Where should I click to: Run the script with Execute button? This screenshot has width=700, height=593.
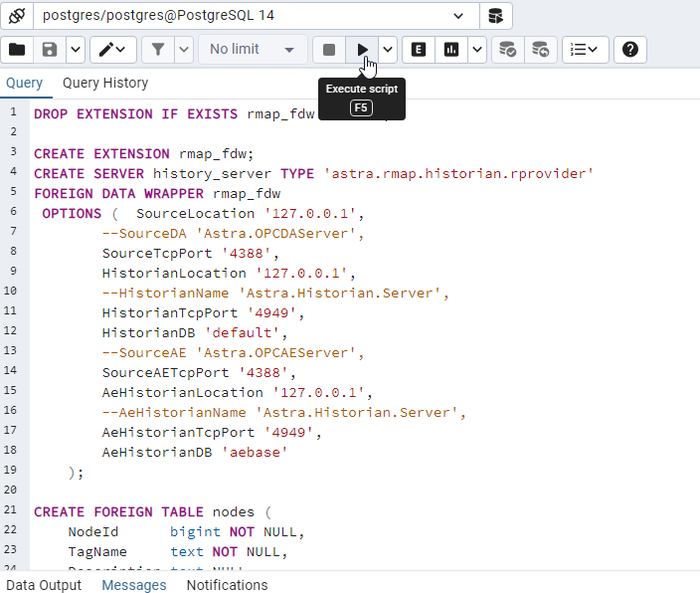363,50
